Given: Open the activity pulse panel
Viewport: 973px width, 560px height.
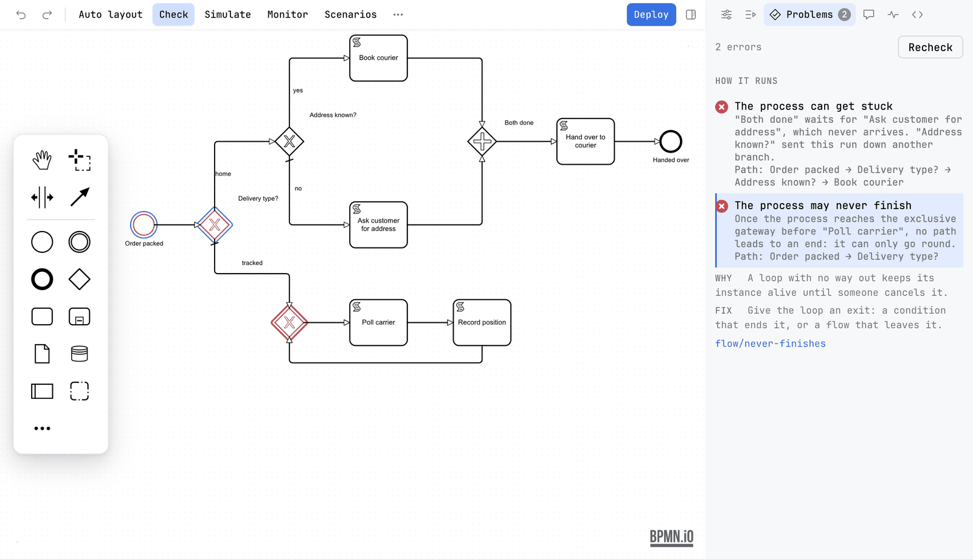Looking at the screenshot, I should click(893, 15).
